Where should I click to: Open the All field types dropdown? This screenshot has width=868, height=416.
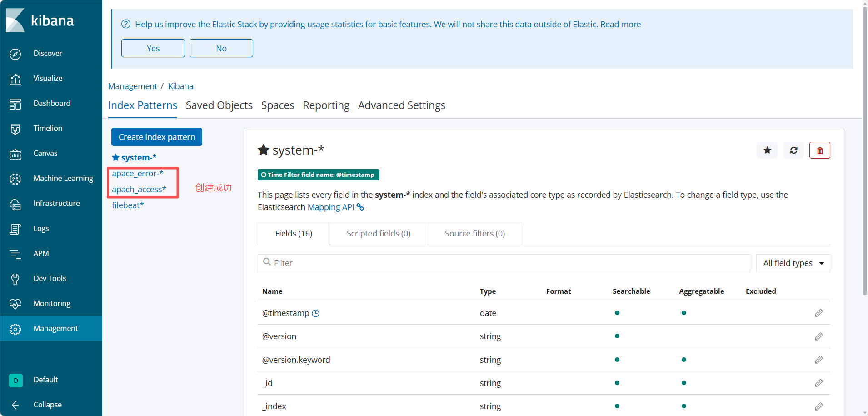(x=793, y=263)
